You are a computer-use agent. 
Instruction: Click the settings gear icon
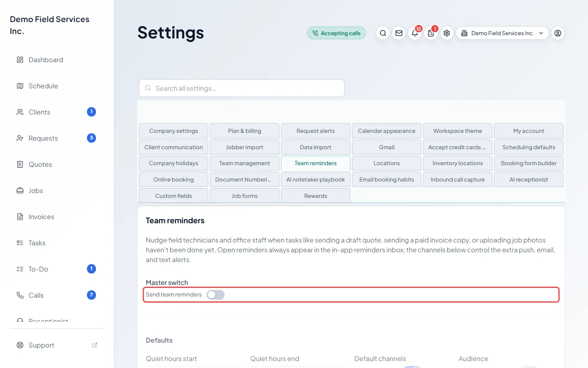pyautogui.click(x=447, y=33)
